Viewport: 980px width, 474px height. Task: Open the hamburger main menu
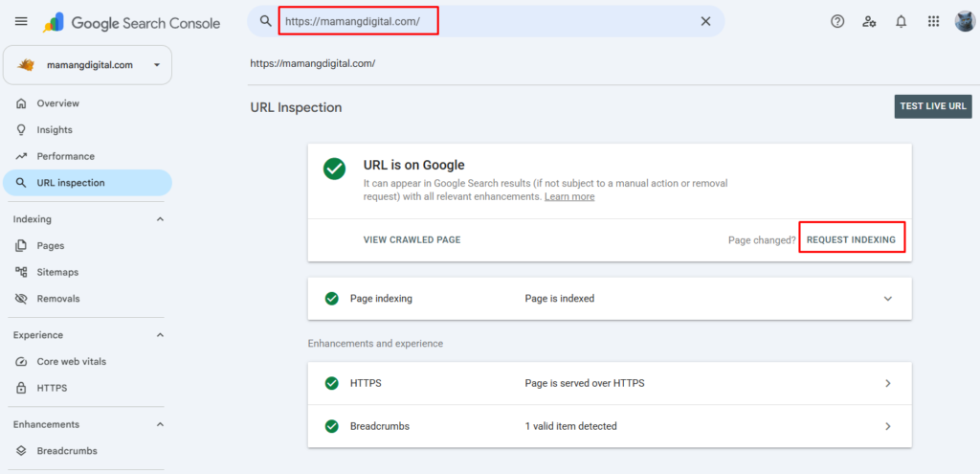coord(21,21)
